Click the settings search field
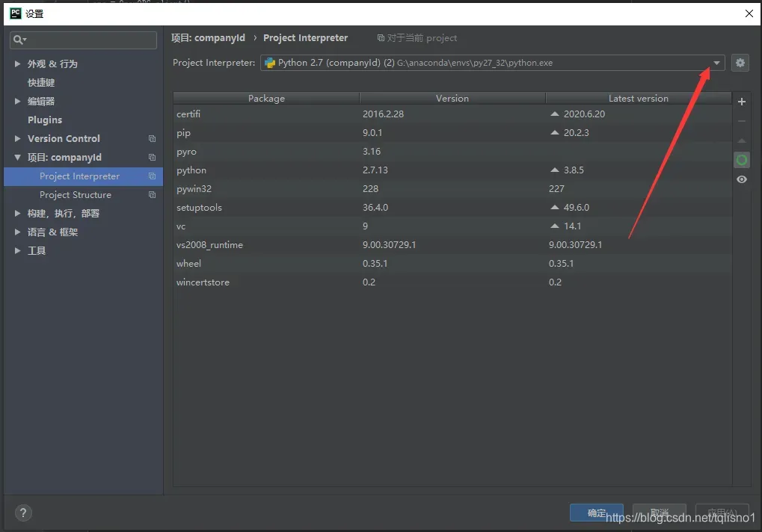The image size is (762, 532). (x=83, y=40)
